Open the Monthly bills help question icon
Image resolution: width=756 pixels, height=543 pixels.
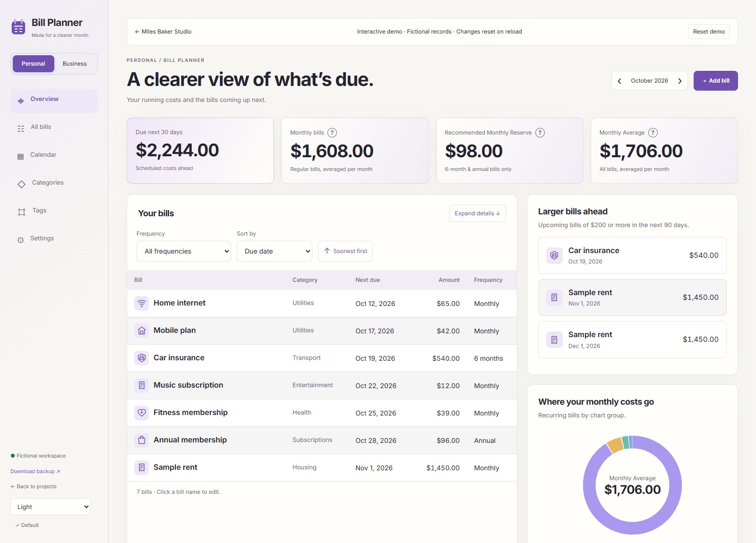332,133
